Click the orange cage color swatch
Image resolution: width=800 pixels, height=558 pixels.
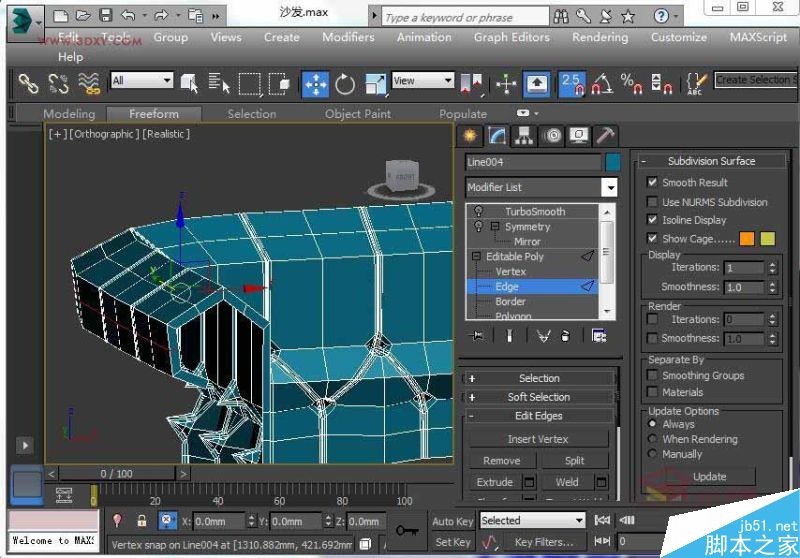click(747, 238)
